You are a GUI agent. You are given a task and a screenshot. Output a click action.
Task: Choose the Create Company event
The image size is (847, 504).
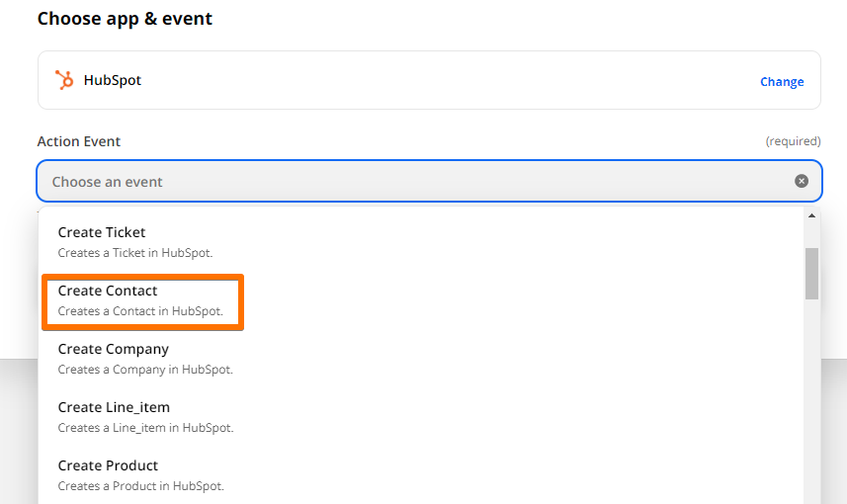(421, 359)
